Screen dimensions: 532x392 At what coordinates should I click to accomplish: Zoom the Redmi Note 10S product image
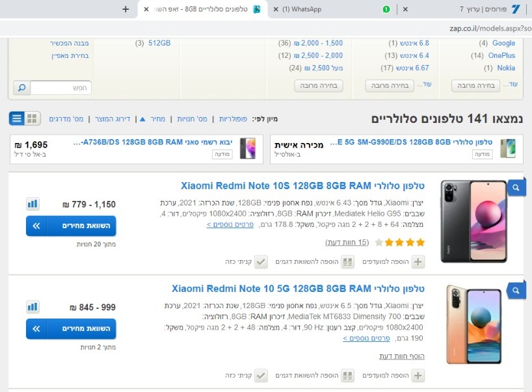point(516,187)
